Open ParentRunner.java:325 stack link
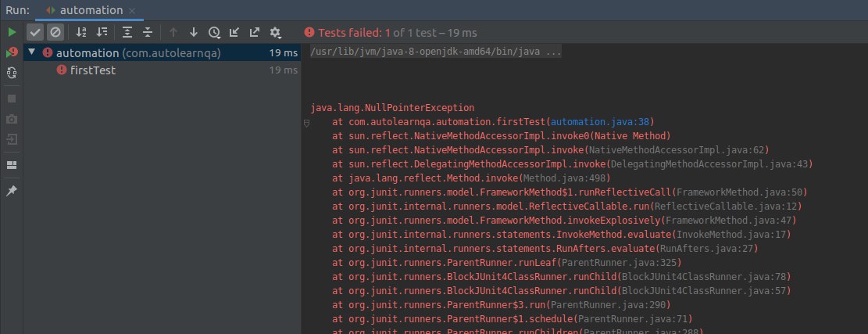 pyautogui.click(x=619, y=263)
